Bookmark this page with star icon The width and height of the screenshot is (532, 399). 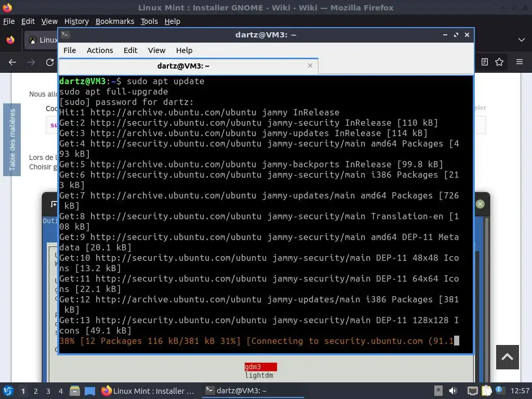coord(499,62)
